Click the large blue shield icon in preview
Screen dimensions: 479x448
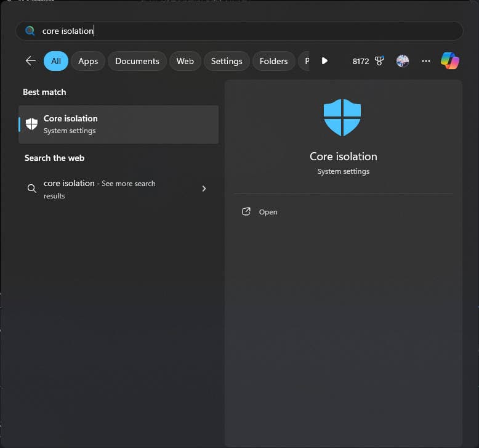point(342,118)
